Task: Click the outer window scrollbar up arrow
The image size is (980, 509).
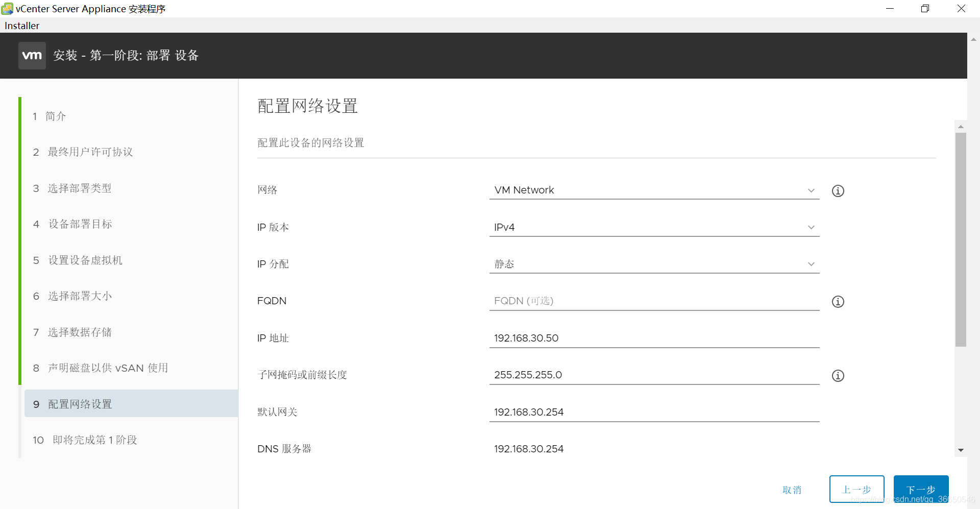Action: pyautogui.click(x=973, y=39)
